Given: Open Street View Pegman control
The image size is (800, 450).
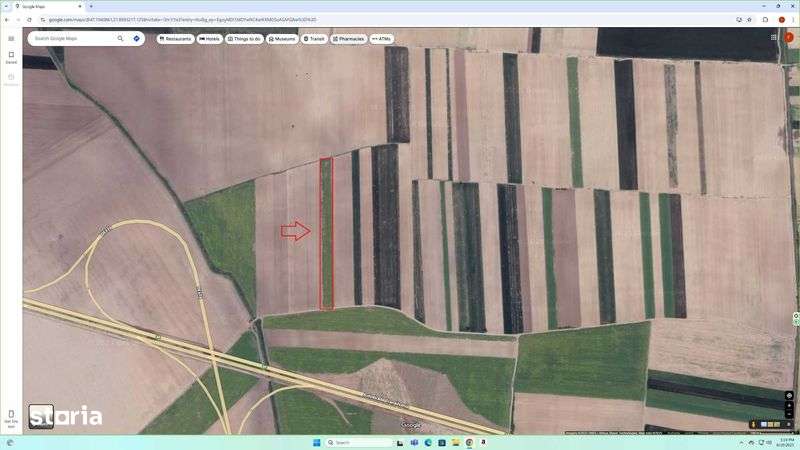Looking at the screenshot, I should pyautogui.click(x=754, y=424).
